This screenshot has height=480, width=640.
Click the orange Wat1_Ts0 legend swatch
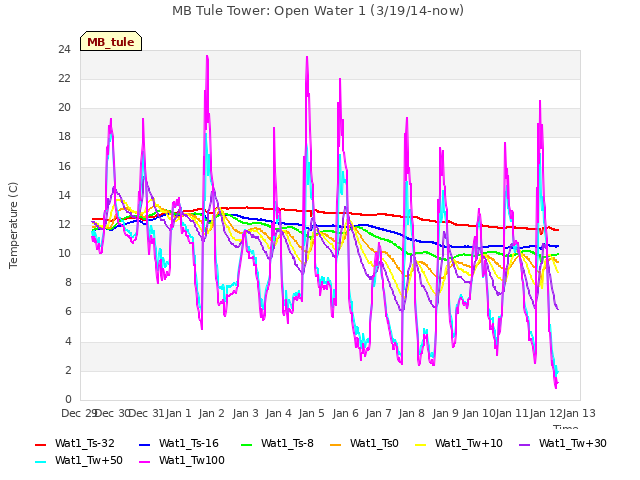pyautogui.click(x=336, y=444)
